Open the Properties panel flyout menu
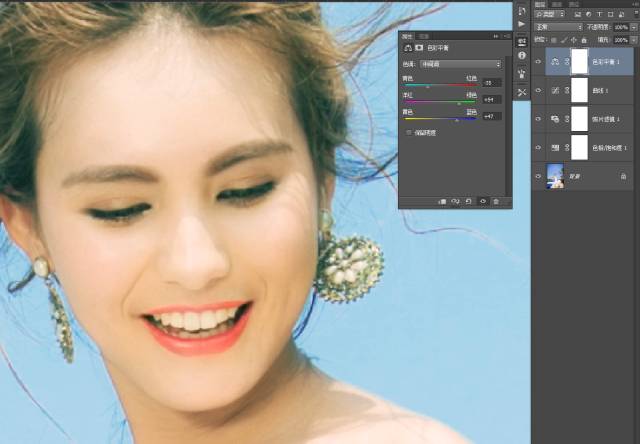 507,36
